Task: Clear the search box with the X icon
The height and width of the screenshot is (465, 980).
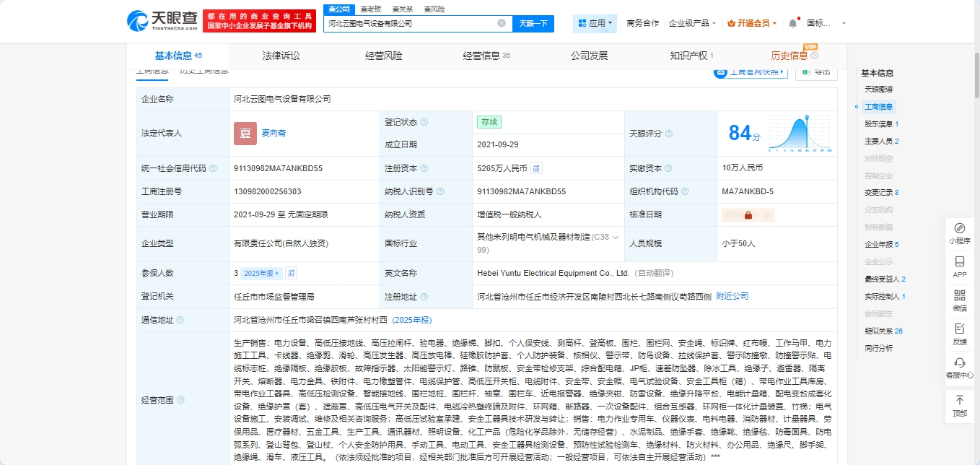Action: click(502, 23)
